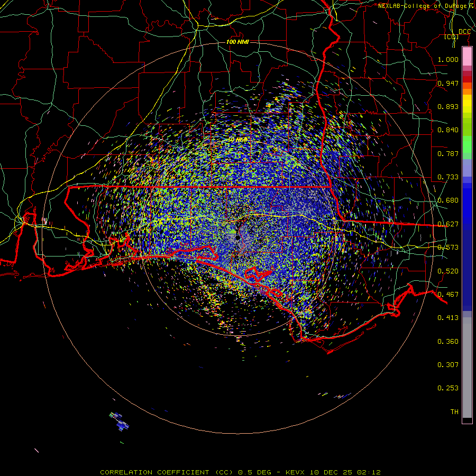Click the 0.520 scale value
Viewport: 476px width, 476px height.
(448, 271)
